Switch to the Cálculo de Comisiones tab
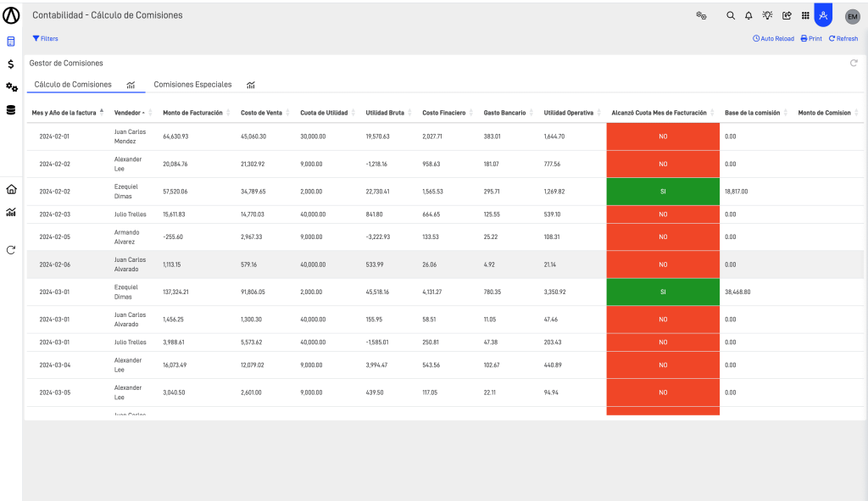This screenshot has width=868, height=501. 73,84
